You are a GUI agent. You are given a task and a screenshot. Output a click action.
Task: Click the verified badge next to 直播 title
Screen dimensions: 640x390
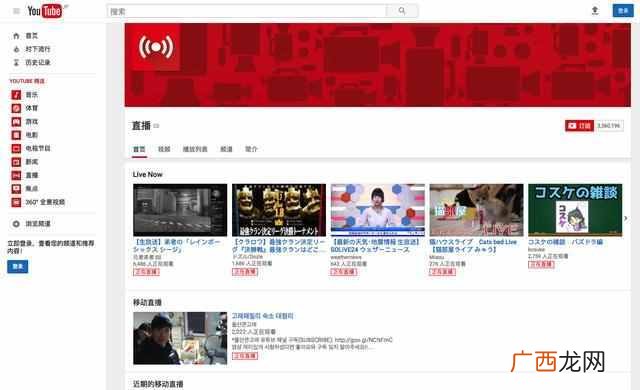pyautogui.click(x=156, y=126)
